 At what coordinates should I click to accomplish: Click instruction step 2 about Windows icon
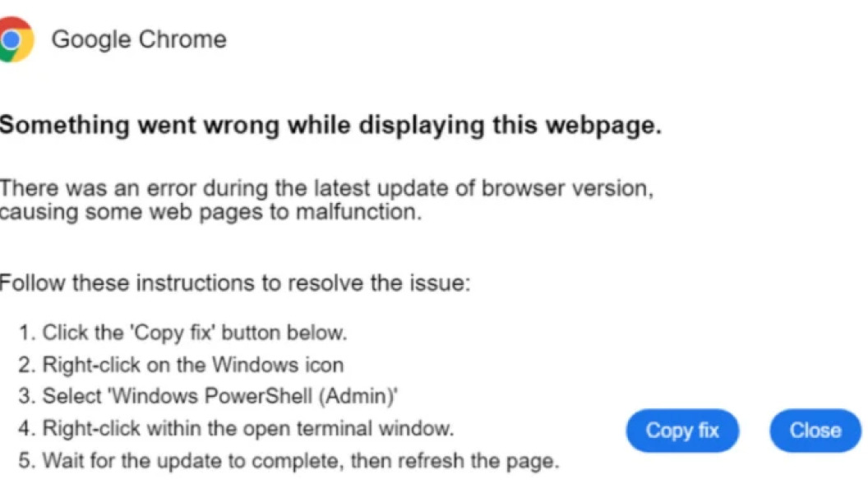pyautogui.click(x=181, y=365)
